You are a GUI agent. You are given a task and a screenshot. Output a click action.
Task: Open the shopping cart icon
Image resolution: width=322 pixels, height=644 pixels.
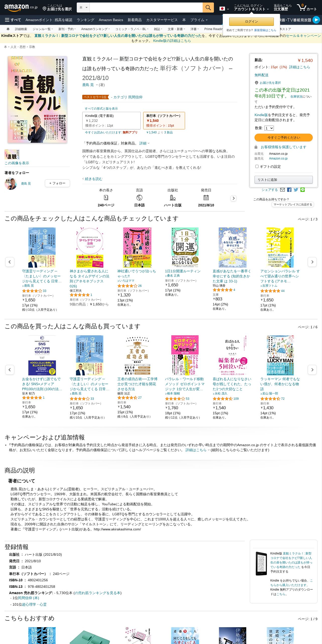coord(307,8)
